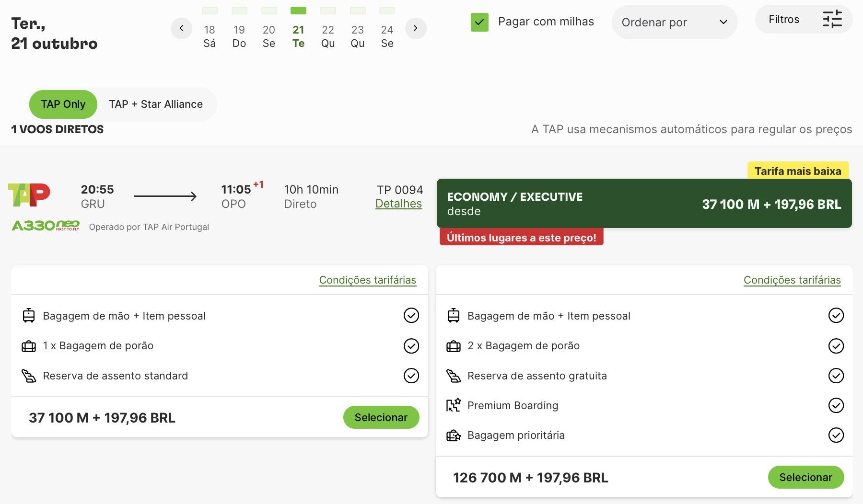Switch to TAP + Star Alliance

click(x=156, y=104)
